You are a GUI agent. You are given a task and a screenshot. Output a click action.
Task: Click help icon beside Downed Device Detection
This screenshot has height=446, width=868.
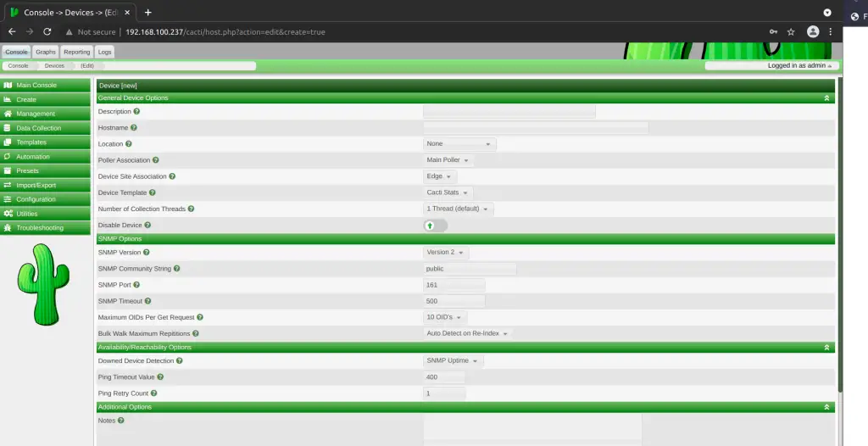pyautogui.click(x=180, y=360)
